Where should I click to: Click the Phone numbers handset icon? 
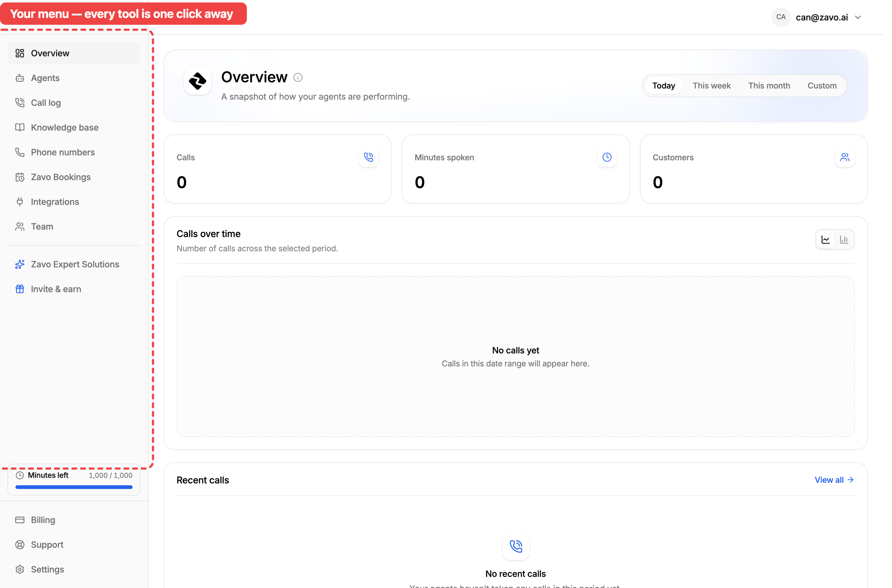click(x=20, y=152)
